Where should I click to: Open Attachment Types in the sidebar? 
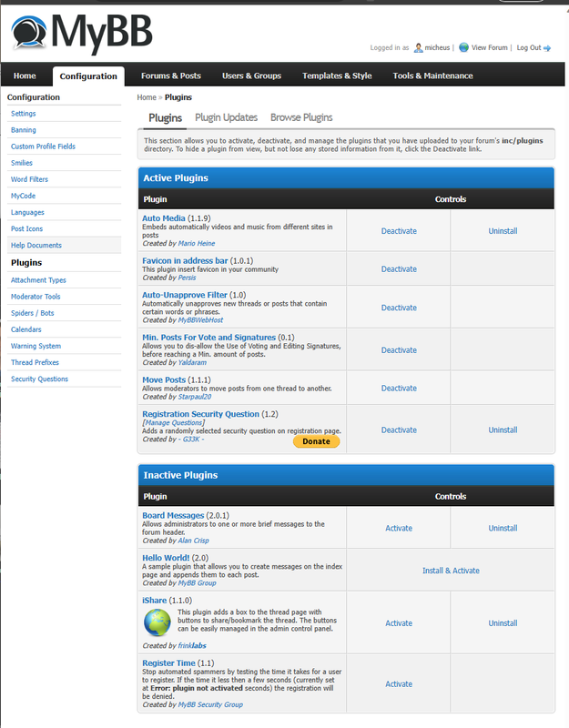tap(38, 280)
